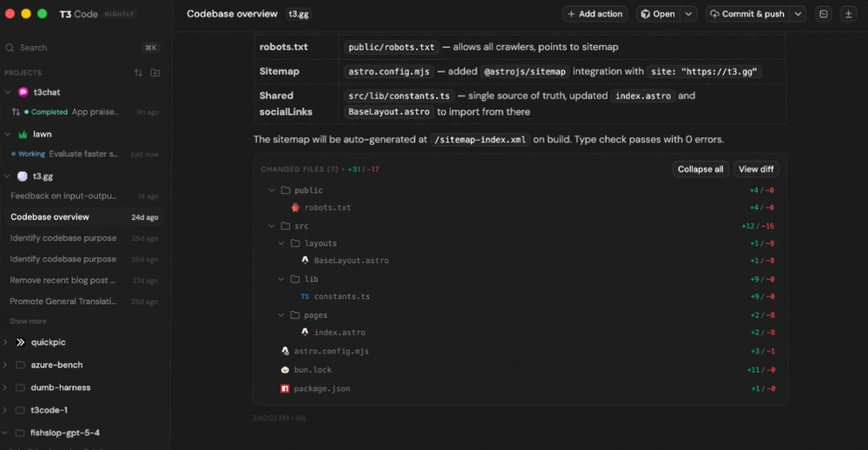Click the fishslop-gpt-5-4 folder icon
Image resolution: width=868 pixels, height=450 pixels.
point(21,433)
